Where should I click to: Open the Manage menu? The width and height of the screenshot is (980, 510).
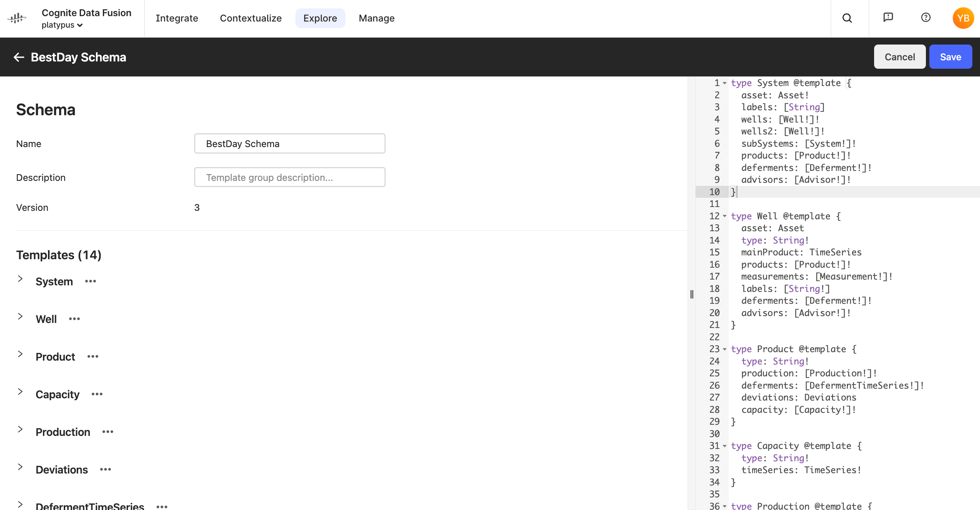click(x=376, y=18)
